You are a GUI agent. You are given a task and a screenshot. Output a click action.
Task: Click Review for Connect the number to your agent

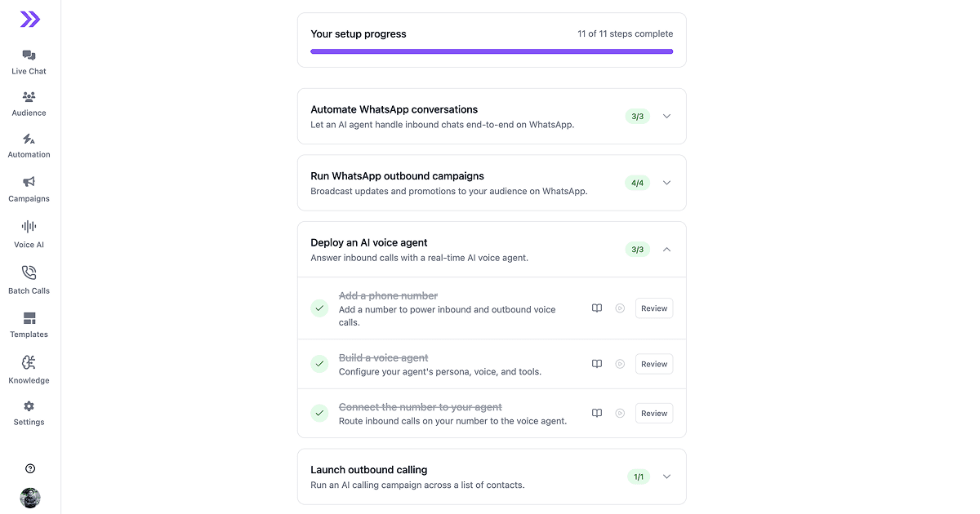tap(654, 414)
